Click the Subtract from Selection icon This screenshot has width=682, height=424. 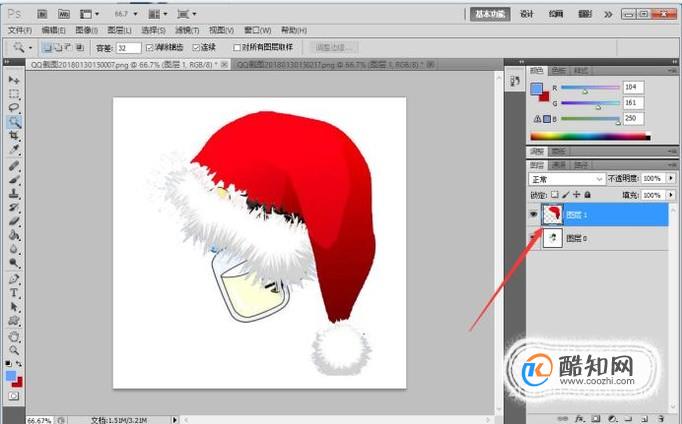[67, 47]
